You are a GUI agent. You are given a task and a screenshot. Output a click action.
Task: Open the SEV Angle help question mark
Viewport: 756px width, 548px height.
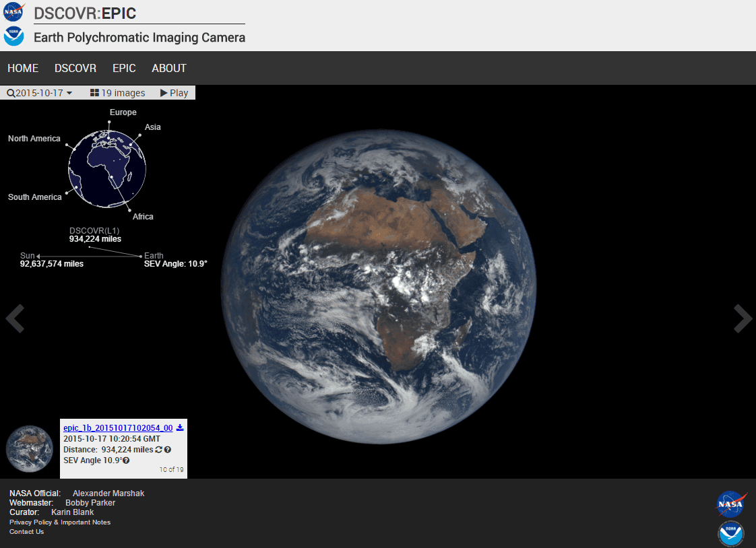[126, 460]
